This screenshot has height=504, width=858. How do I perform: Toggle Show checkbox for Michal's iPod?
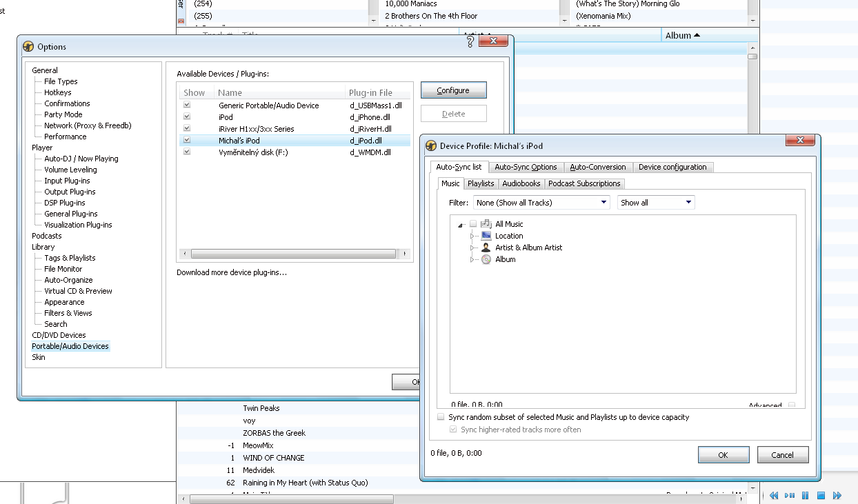187,140
